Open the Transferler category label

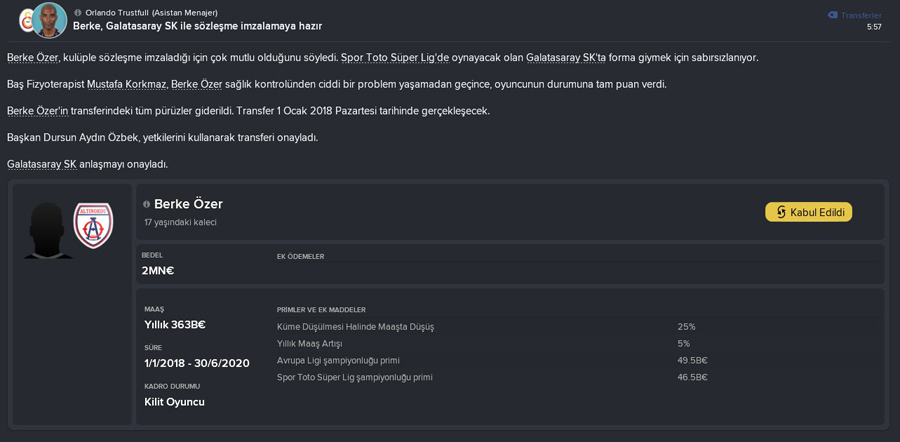(x=861, y=15)
